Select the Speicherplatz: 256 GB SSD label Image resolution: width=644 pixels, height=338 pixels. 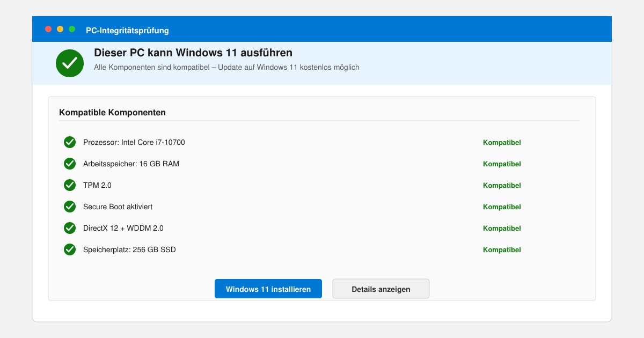pos(129,249)
